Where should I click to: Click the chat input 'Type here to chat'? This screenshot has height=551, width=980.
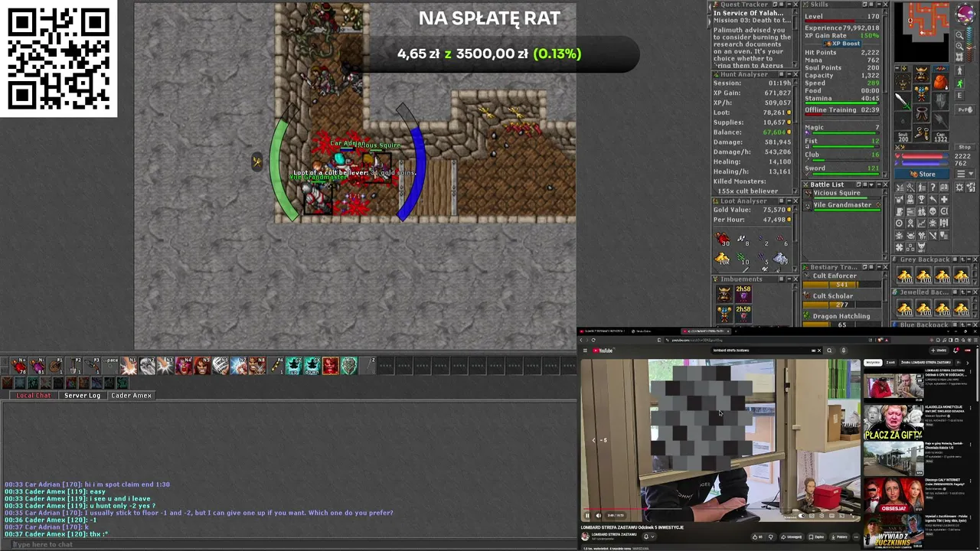tap(289, 544)
